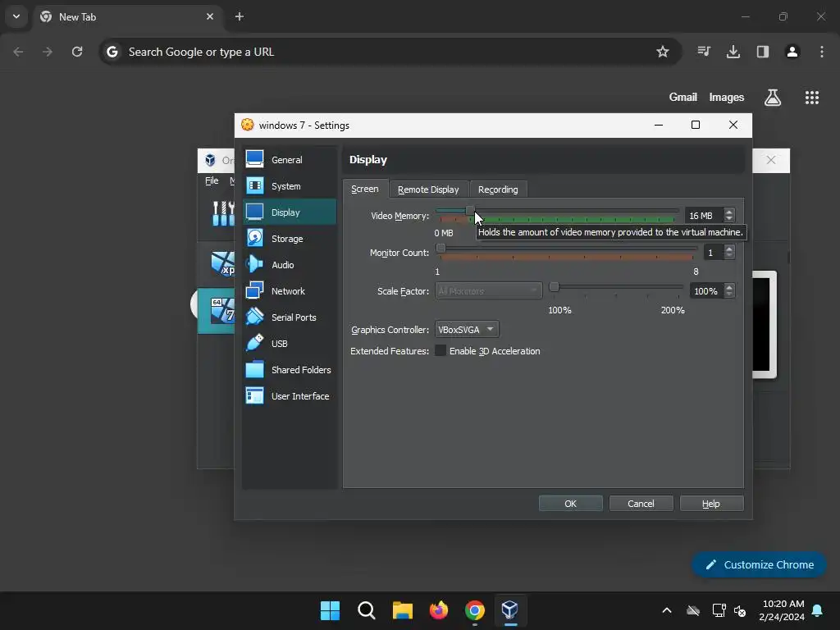Close the New Tab Chrome tab
Screen dimensions: 840x630
(210, 16)
